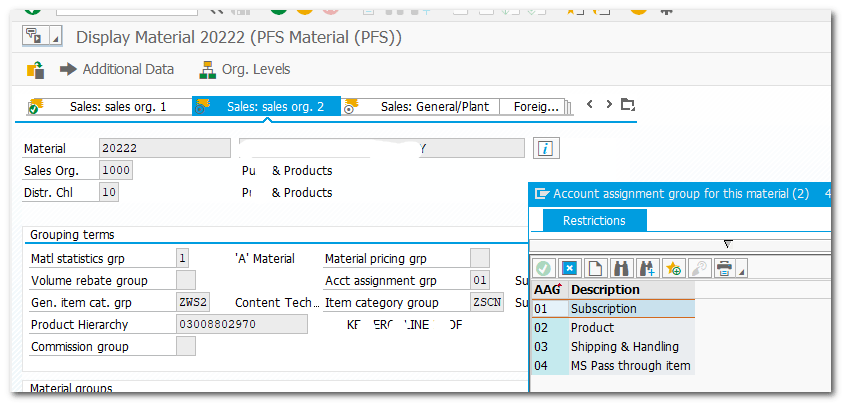The width and height of the screenshot is (842, 403).
Task: Click the binoculars Find icon
Action: (620, 268)
